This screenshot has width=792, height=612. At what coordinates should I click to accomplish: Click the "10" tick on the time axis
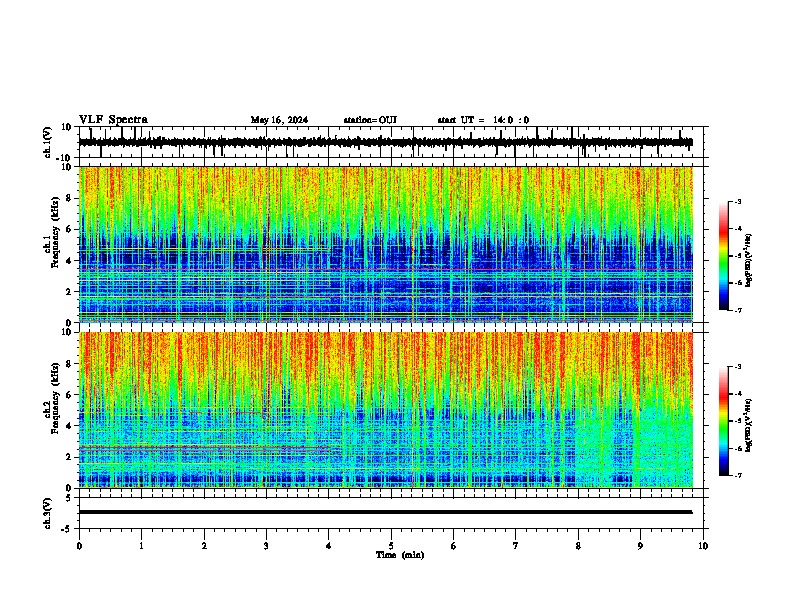(x=703, y=546)
